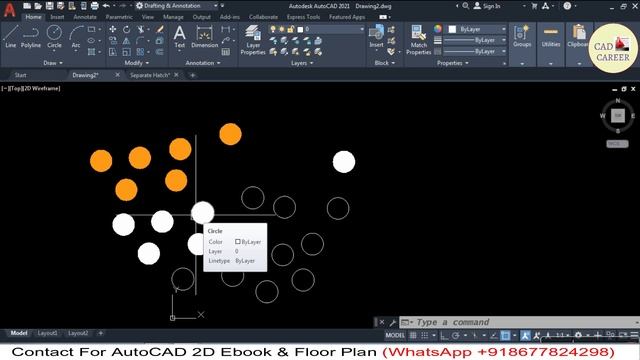Screen dimensions: 640x360
Task: Select the Trim tool
Action: pos(141,29)
